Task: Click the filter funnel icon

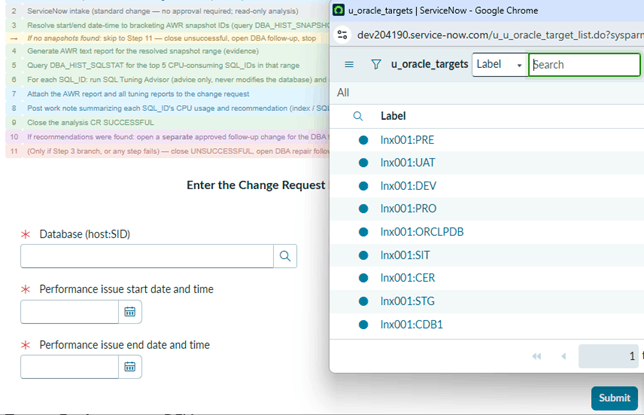Action: [376, 65]
